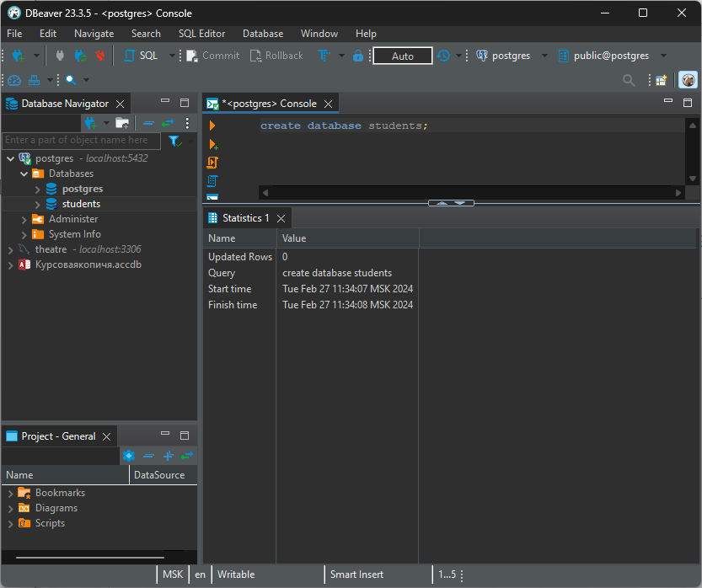Viewport: 702px width, 588px height.
Task: Close the postgres Console tab
Action: coord(328,104)
